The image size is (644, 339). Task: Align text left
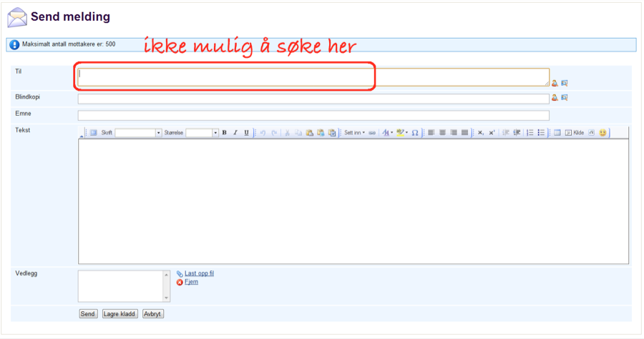pyautogui.click(x=431, y=132)
